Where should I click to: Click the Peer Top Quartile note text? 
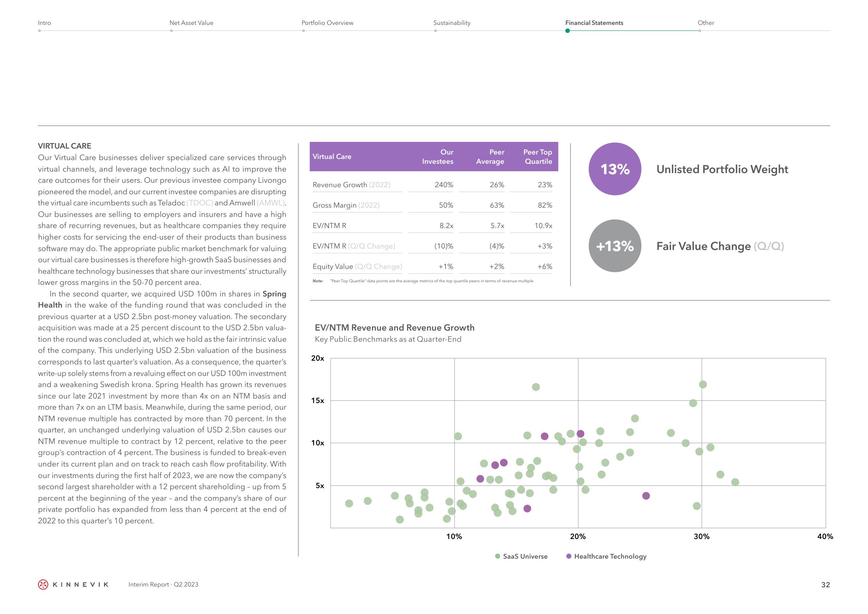click(423, 281)
